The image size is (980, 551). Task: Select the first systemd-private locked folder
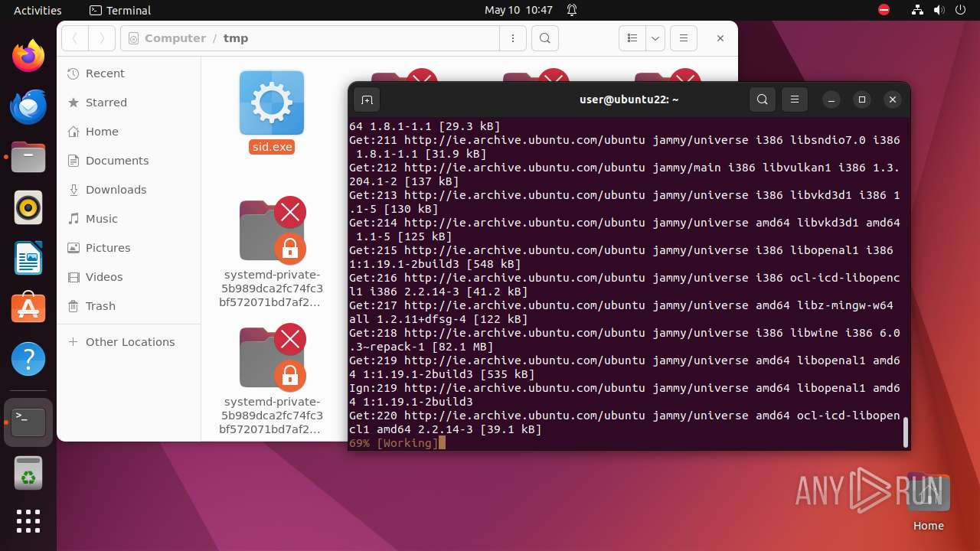point(272,253)
